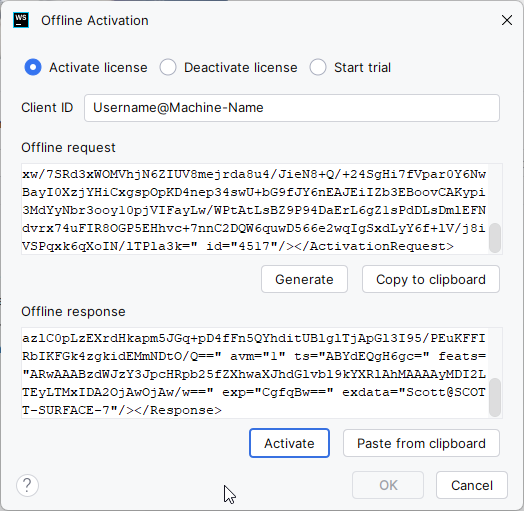Click the Client ID label
The image size is (524, 511).
(x=47, y=108)
